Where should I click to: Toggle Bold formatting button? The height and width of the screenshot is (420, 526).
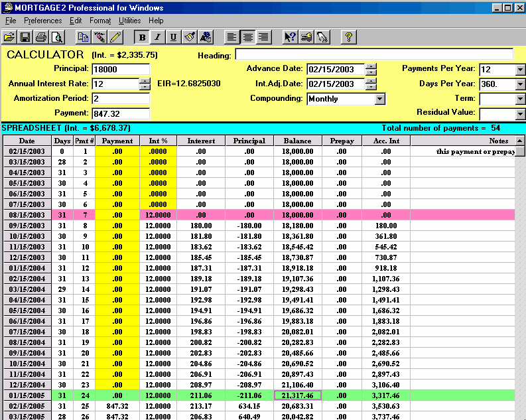142,37
